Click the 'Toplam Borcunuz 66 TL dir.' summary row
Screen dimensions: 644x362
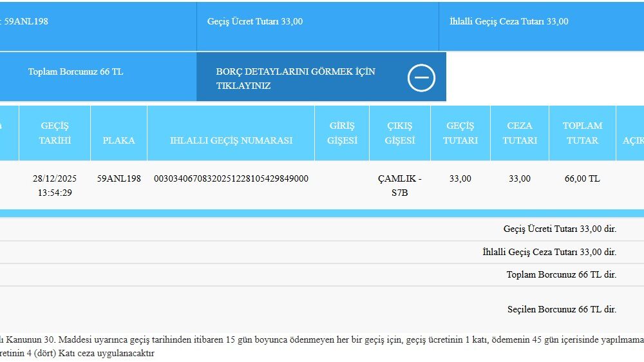(561, 274)
